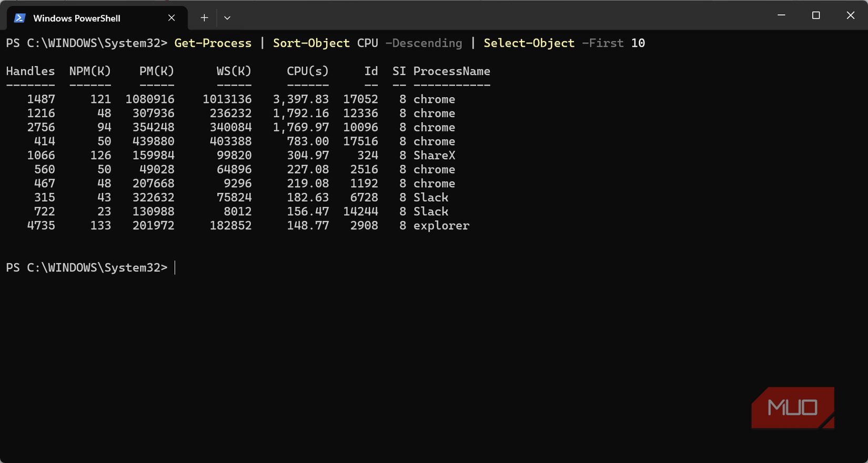Click the explorer process name
Image resolution: width=868 pixels, height=463 pixels.
[441, 225]
